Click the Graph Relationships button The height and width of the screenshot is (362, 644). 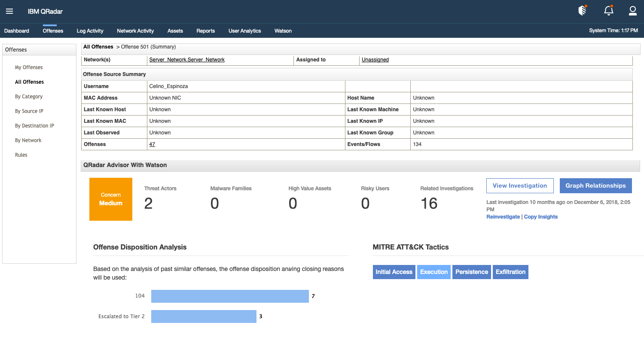[x=595, y=186]
